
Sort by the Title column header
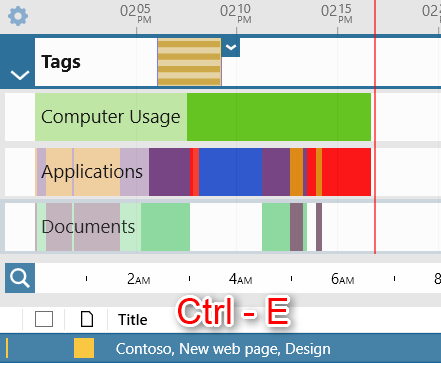pos(133,320)
